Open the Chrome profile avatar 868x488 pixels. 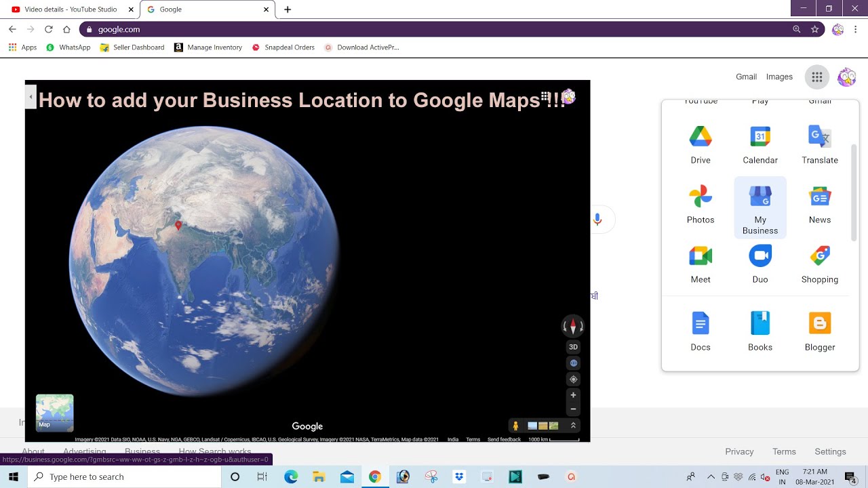[x=838, y=29]
